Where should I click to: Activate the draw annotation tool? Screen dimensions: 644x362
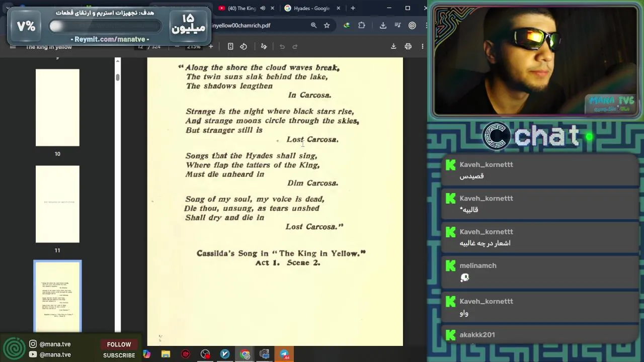coord(264,46)
